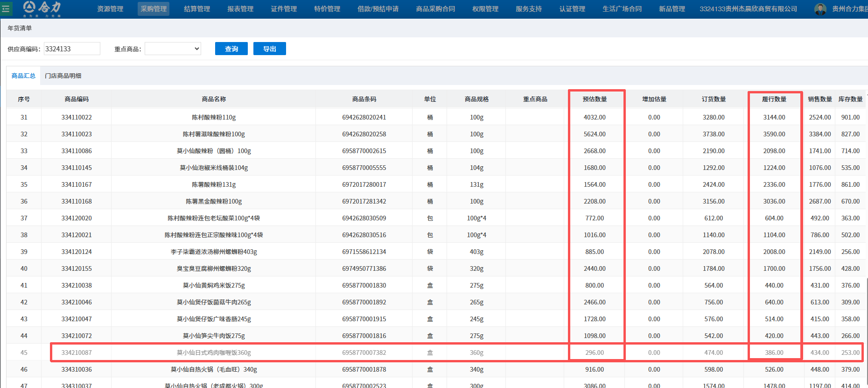This screenshot has height=388, width=868.
Task: Switch to the 门店商品明细 tab
Action: (63, 76)
